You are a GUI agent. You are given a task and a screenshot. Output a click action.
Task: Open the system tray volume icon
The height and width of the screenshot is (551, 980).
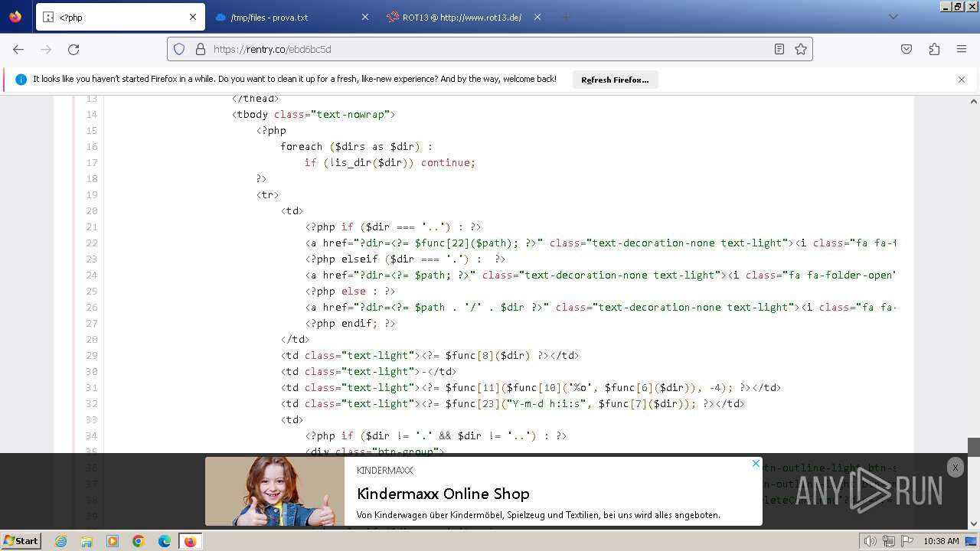871,541
